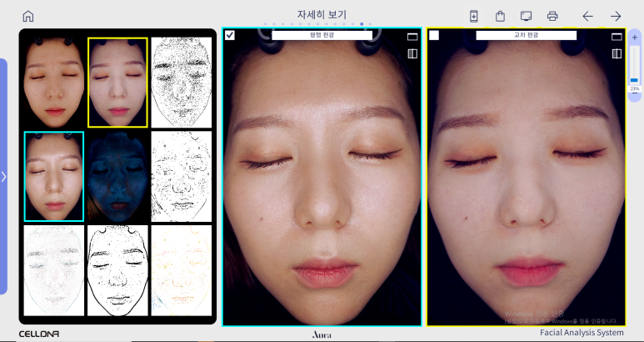The width and height of the screenshot is (644, 342).
Task: Jump to the first page indicator dot
Action: 265,24
